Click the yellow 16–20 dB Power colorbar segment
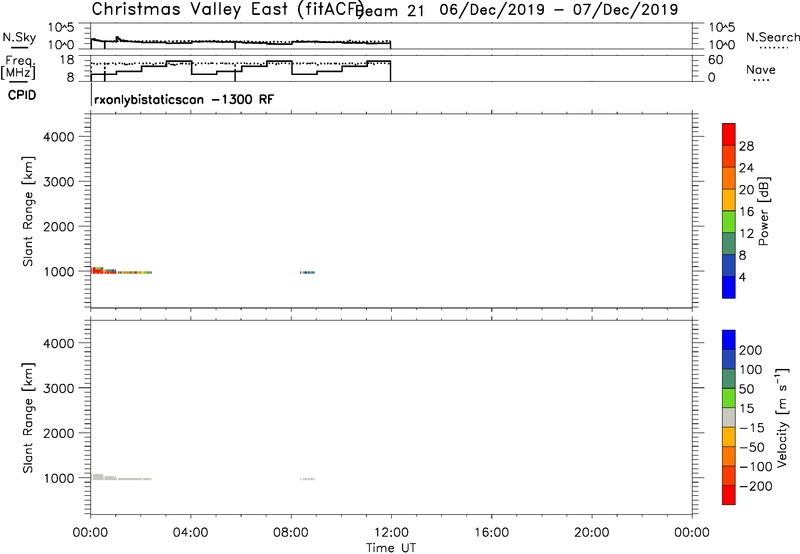The height and width of the screenshot is (554, 800). coord(729,199)
